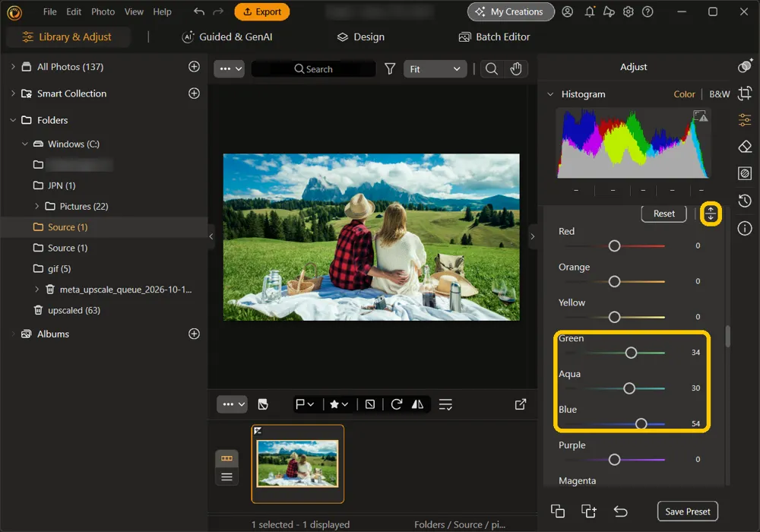Open the notifications bell
760x532 pixels.
coord(590,11)
